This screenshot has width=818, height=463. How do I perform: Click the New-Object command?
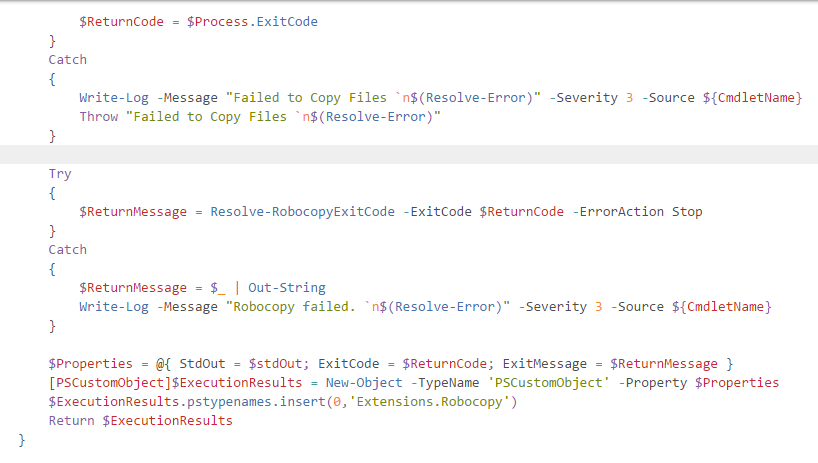(x=364, y=383)
